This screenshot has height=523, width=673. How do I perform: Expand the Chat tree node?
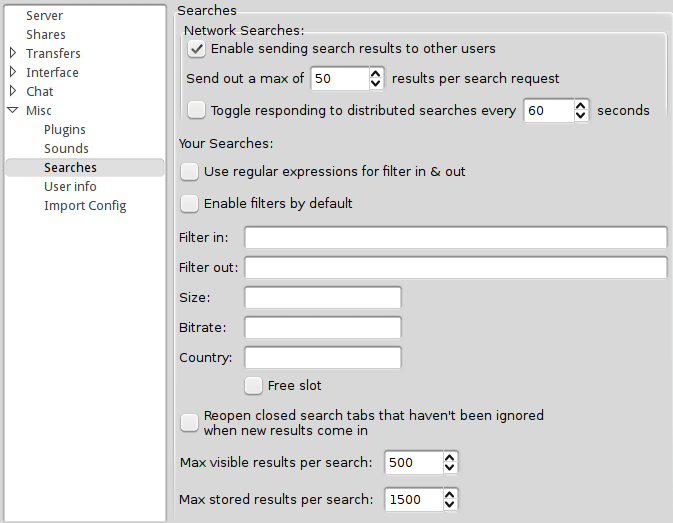(13, 91)
